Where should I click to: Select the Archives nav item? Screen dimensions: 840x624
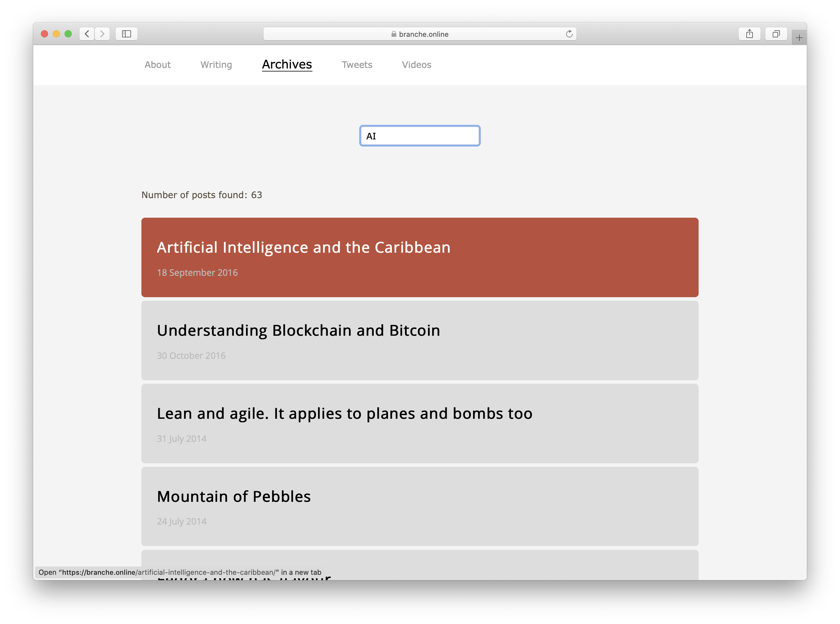tap(287, 65)
